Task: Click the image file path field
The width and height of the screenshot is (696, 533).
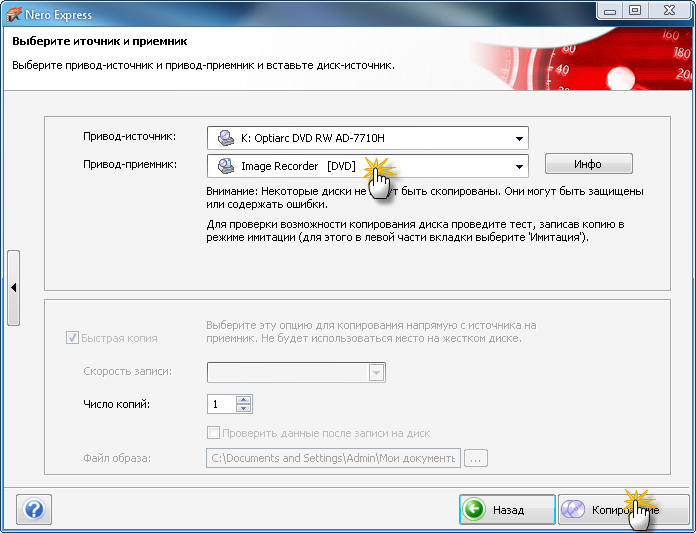Action: (x=333, y=458)
